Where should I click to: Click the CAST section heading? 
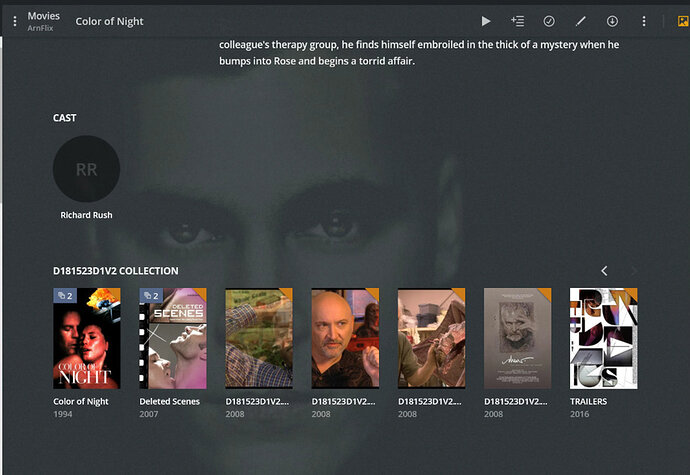coord(65,118)
